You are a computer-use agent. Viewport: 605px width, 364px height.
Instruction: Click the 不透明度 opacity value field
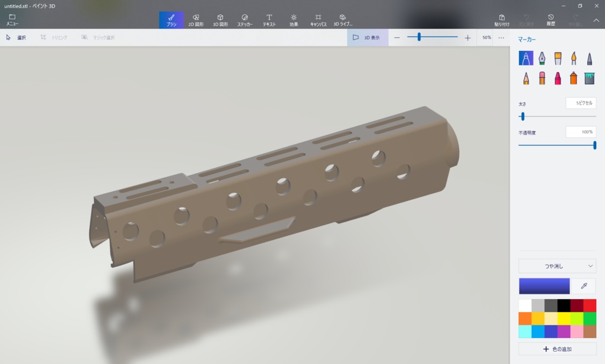[x=581, y=132]
